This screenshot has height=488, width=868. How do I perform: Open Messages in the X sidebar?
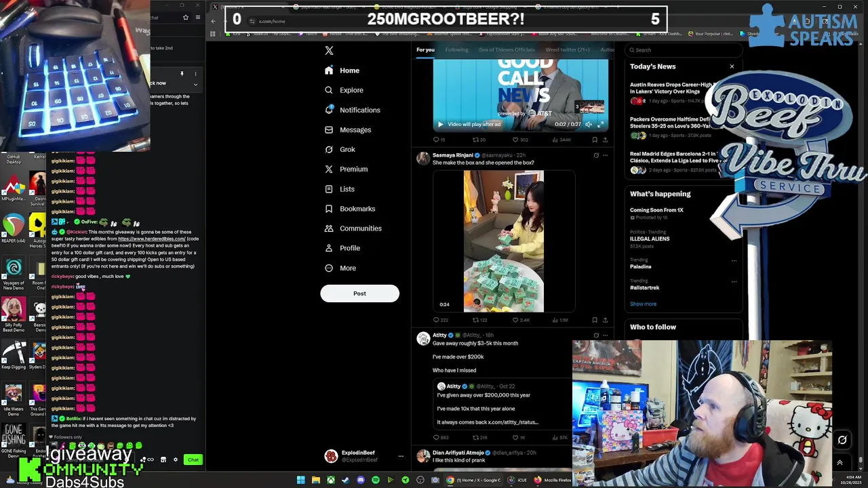(347, 129)
